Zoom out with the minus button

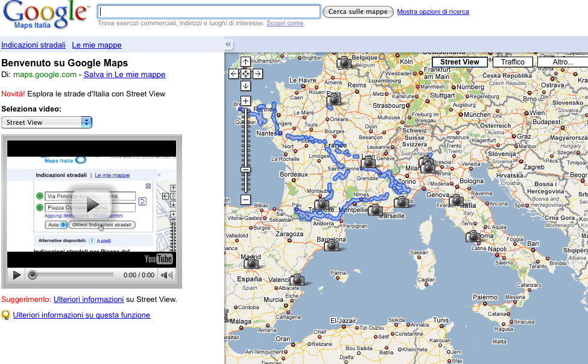pyautogui.click(x=245, y=200)
